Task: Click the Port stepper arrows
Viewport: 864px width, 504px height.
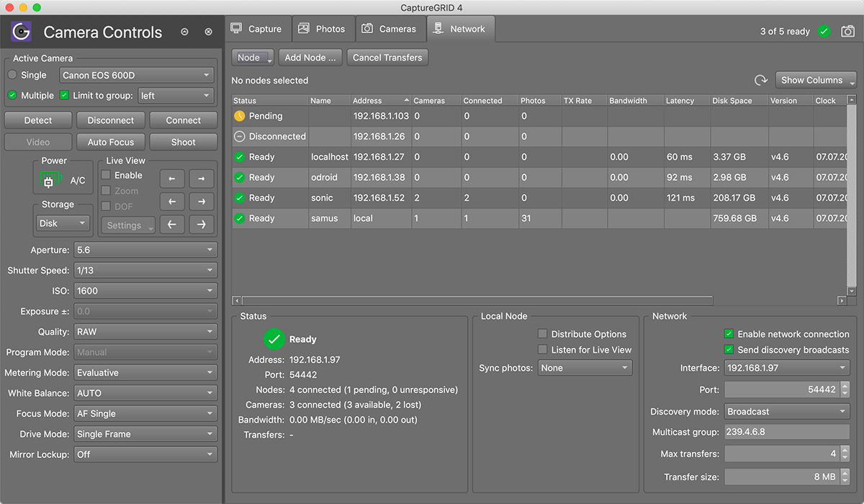Action: [845, 390]
